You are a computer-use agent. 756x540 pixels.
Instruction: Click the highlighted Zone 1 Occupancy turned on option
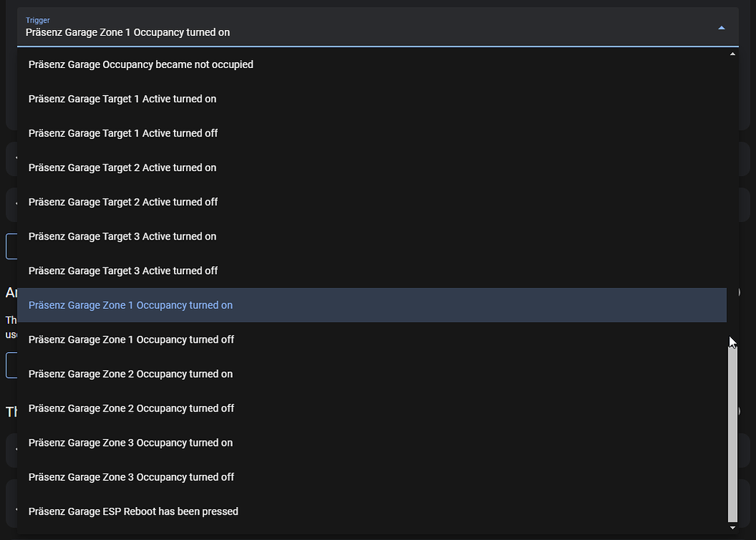pos(130,305)
